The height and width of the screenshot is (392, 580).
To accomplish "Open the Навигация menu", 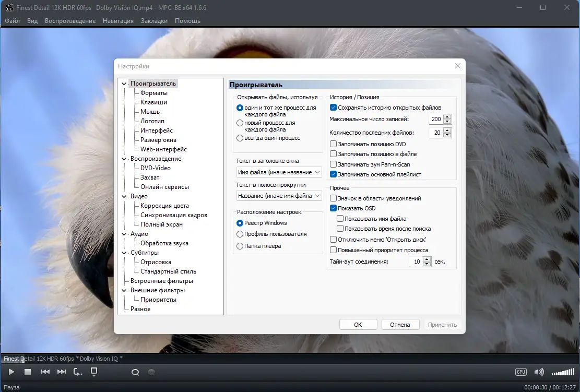I will [118, 21].
